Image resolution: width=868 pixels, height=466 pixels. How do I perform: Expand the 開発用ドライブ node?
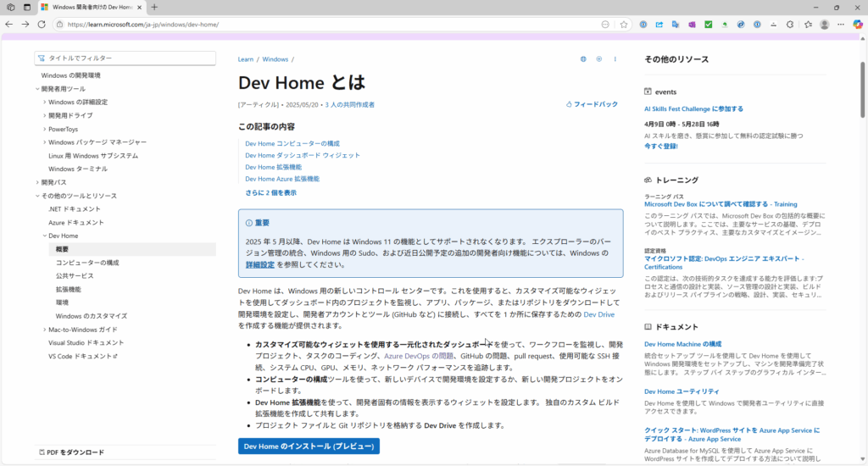tap(45, 116)
